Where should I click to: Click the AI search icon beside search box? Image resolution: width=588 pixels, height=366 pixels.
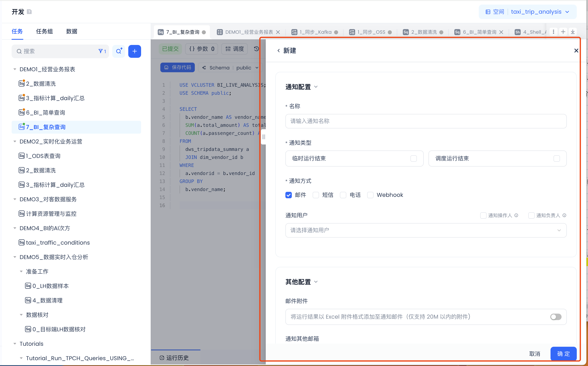[x=119, y=51]
